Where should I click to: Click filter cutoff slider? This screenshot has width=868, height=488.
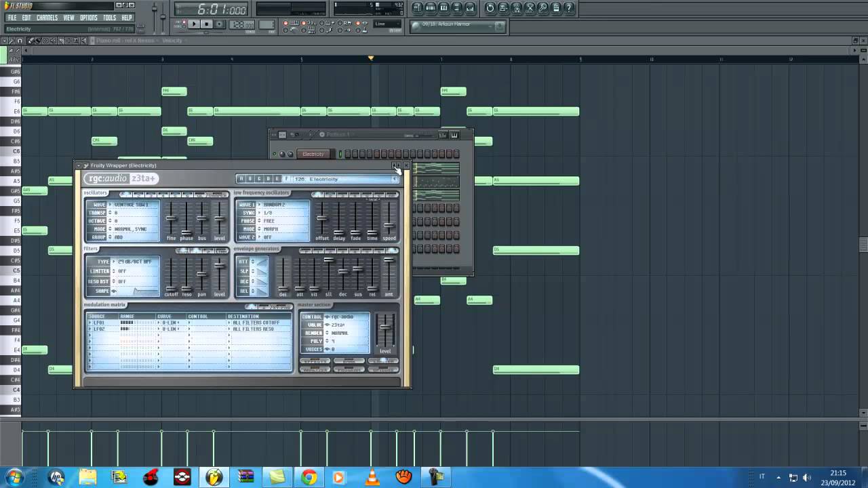[172, 289]
